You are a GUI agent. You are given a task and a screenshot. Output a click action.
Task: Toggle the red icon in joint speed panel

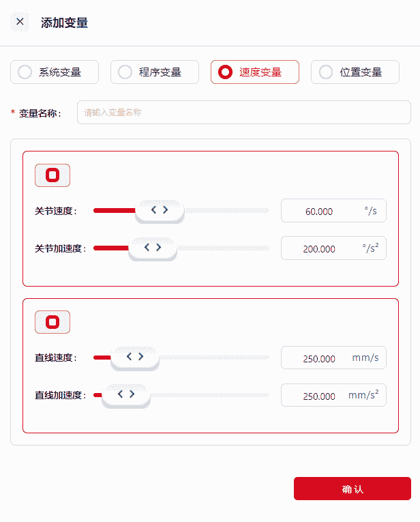[x=52, y=175]
